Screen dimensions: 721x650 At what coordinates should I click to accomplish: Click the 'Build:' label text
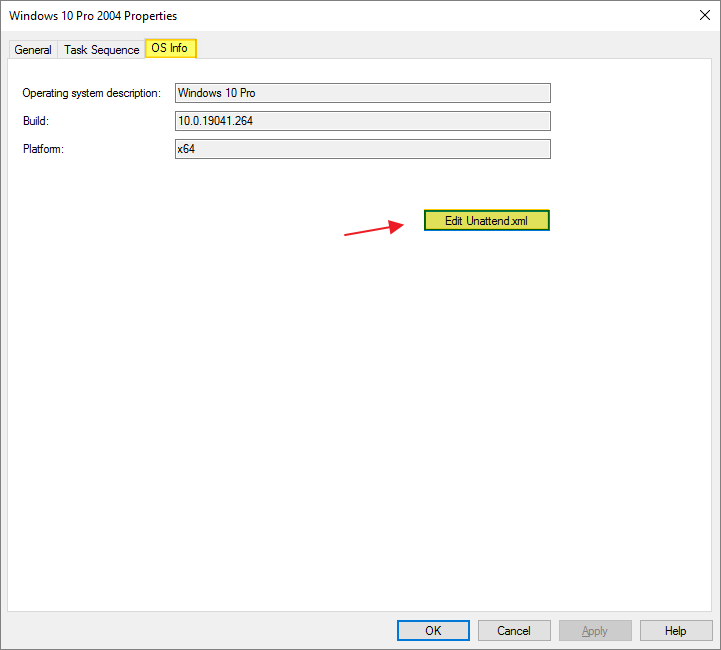point(36,121)
